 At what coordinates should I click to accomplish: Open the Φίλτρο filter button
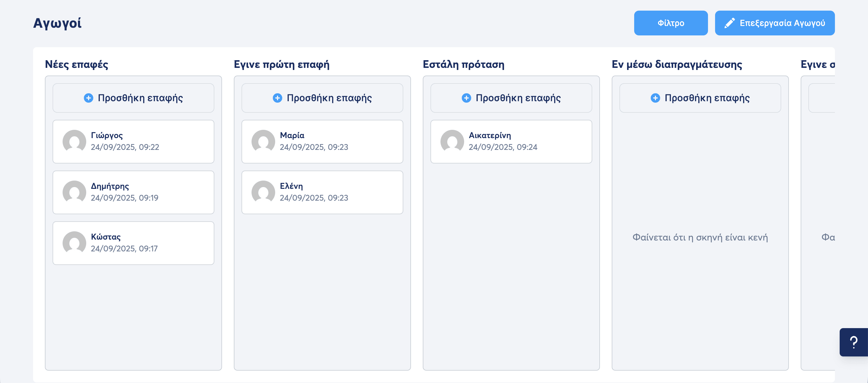[670, 23]
